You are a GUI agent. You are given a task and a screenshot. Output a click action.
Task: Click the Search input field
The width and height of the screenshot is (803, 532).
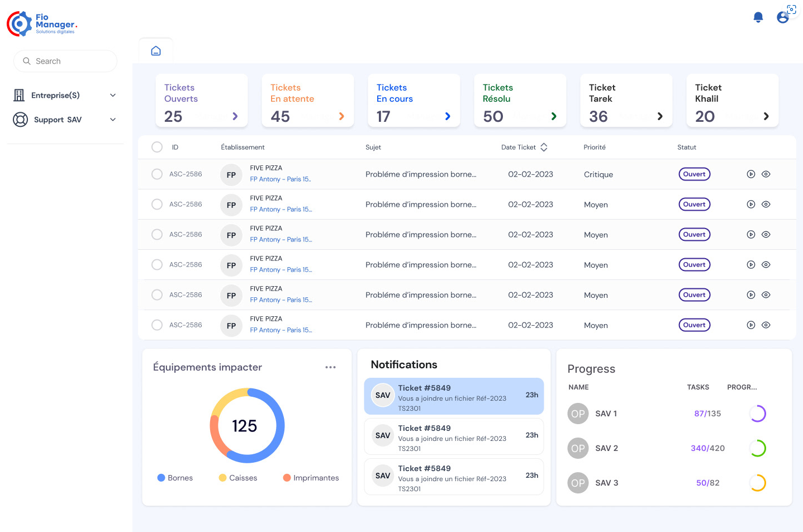click(x=65, y=61)
